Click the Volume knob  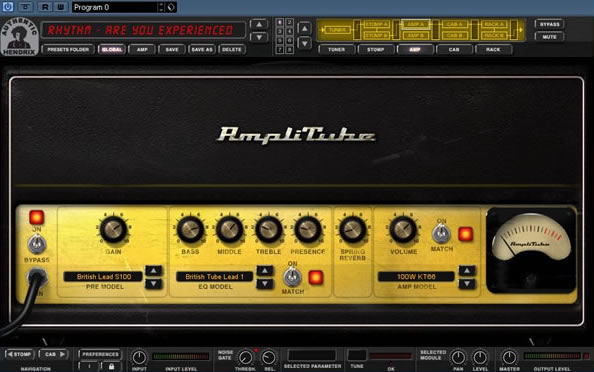point(403,230)
